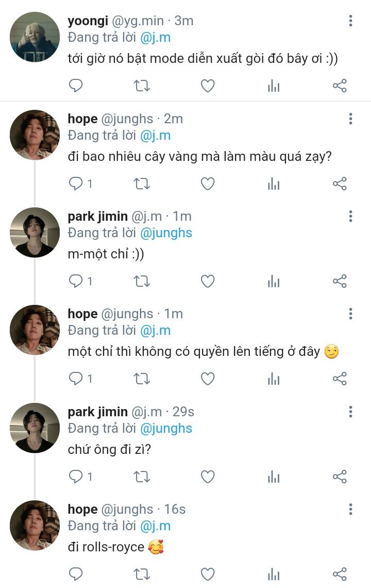
Task: Open hope's avatar on the rolls-royce tweet
Action: pos(35,525)
